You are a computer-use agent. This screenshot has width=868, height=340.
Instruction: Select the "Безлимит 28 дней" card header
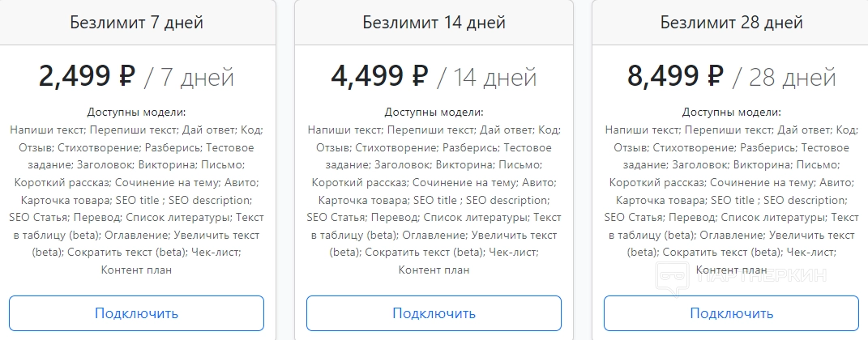pos(731,22)
